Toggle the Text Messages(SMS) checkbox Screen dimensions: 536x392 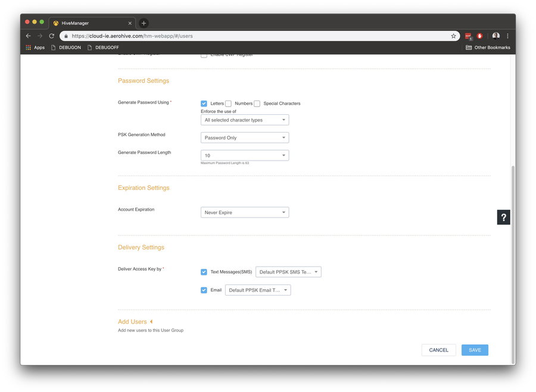pyautogui.click(x=204, y=272)
